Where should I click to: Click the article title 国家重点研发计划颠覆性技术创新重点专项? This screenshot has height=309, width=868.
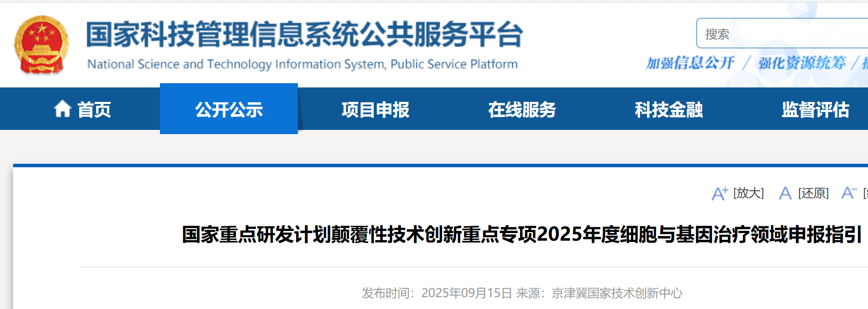click(521, 234)
